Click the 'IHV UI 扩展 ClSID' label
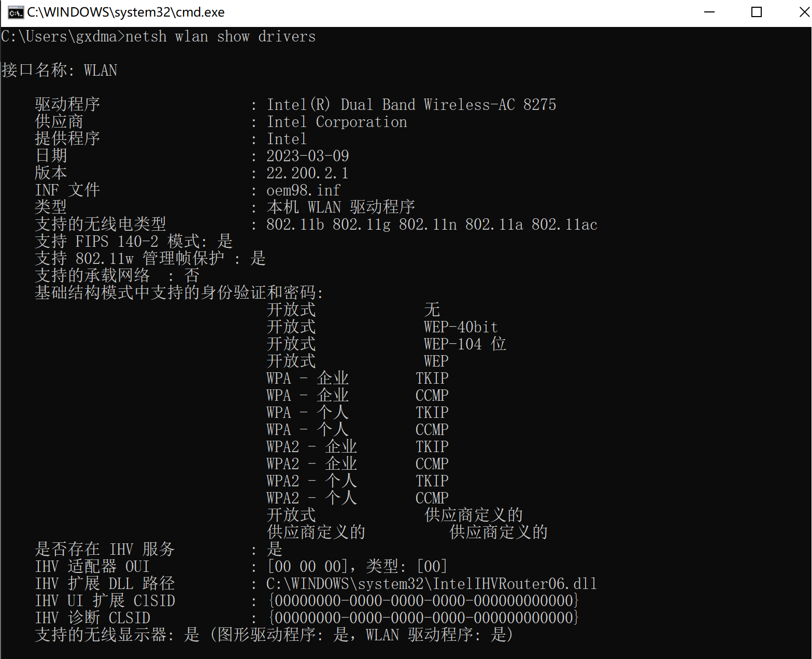The image size is (812, 659). [105, 600]
